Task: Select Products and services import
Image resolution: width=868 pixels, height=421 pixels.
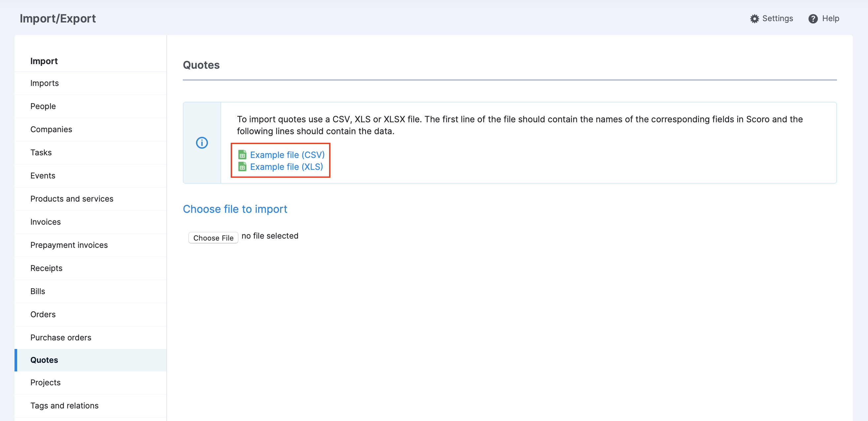Action: click(x=72, y=199)
